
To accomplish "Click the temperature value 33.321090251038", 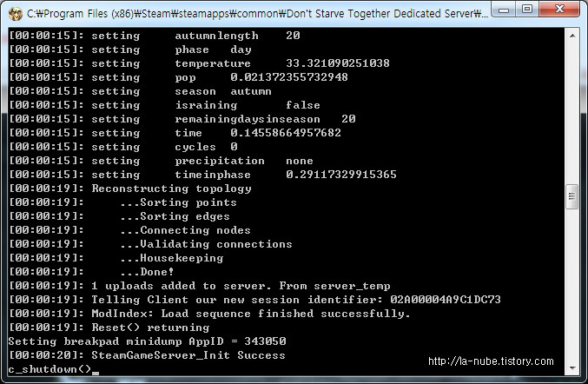I will 338,63.
